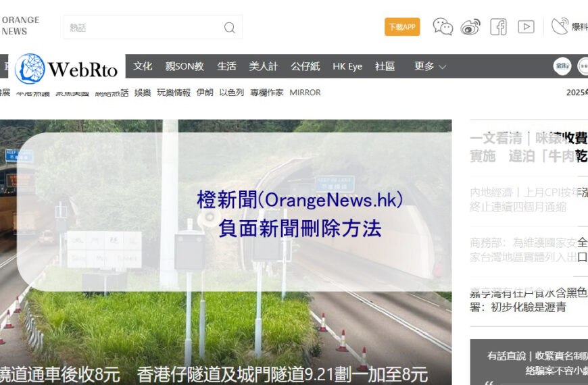
Task: Focus the 熱話 search input field
Action: click(153, 27)
